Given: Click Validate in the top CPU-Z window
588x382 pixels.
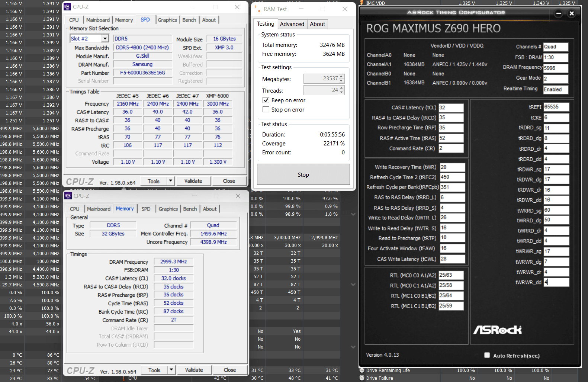Looking at the screenshot, I should 193,181.
